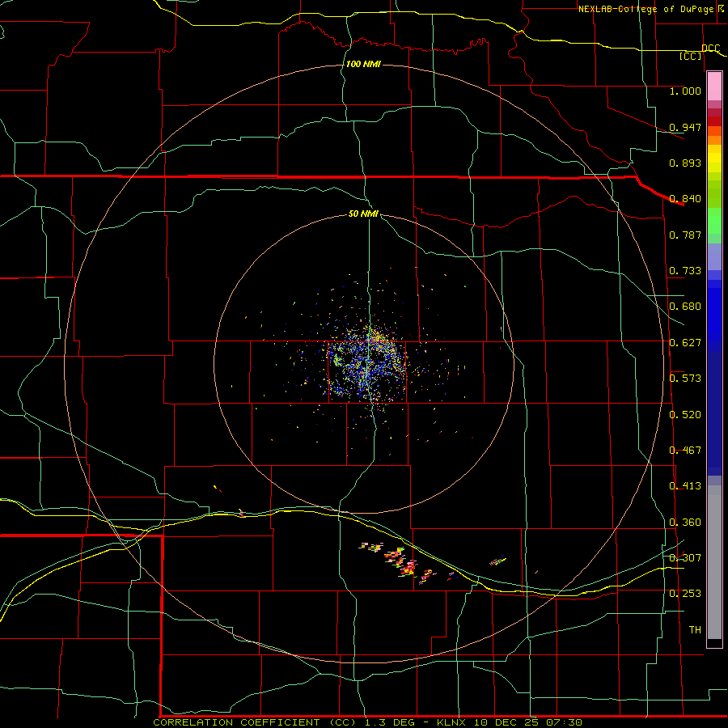Click the TH threshold label on legend
The width and height of the screenshot is (728, 728).
click(x=695, y=630)
